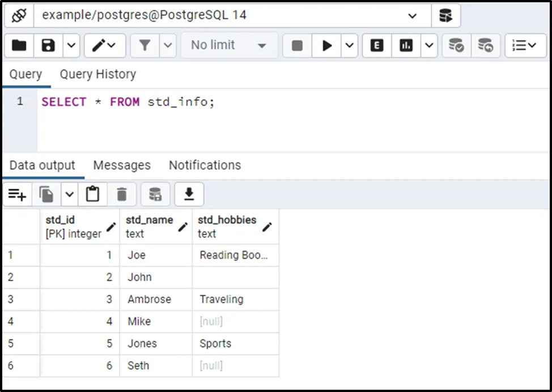Click the Save File disk icon
Image resolution: width=552 pixels, height=392 pixels.
[49, 45]
